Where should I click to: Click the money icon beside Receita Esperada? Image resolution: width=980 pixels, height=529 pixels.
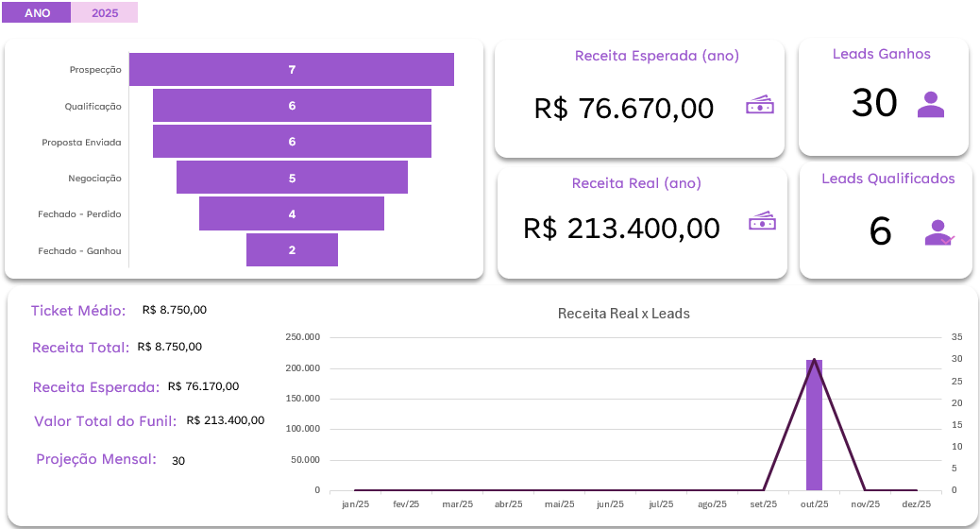(760, 106)
